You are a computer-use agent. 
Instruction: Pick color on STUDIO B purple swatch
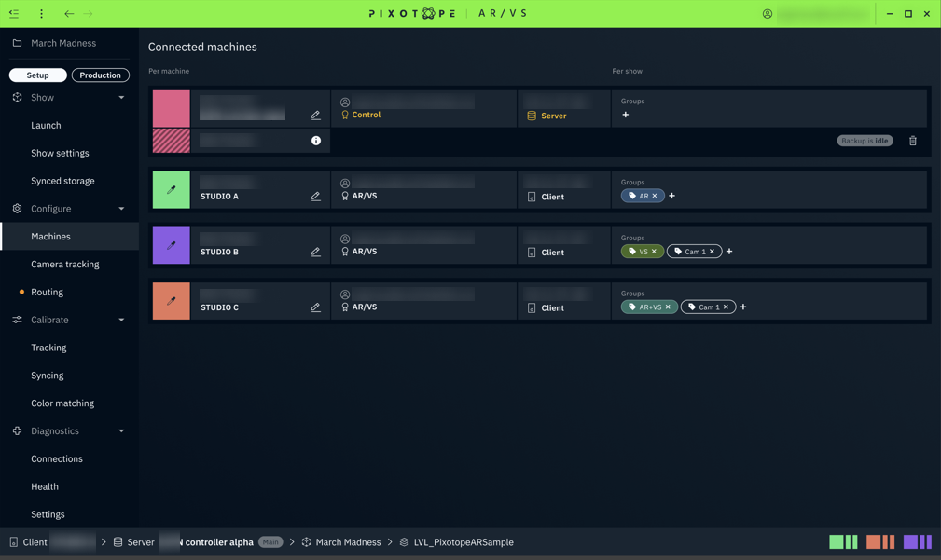click(x=171, y=245)
